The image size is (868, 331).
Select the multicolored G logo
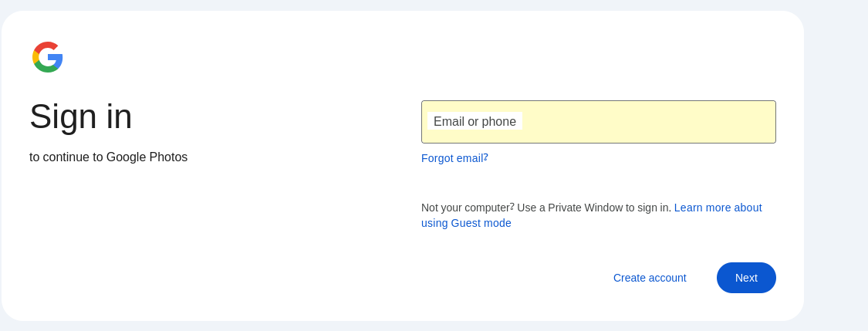click(48, 57)
